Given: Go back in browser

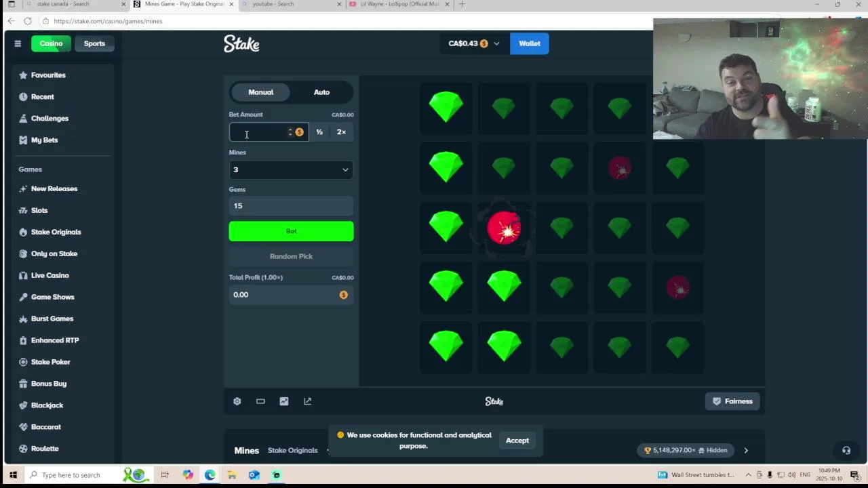Looking at the screenshot, I should tap(11, 21).
